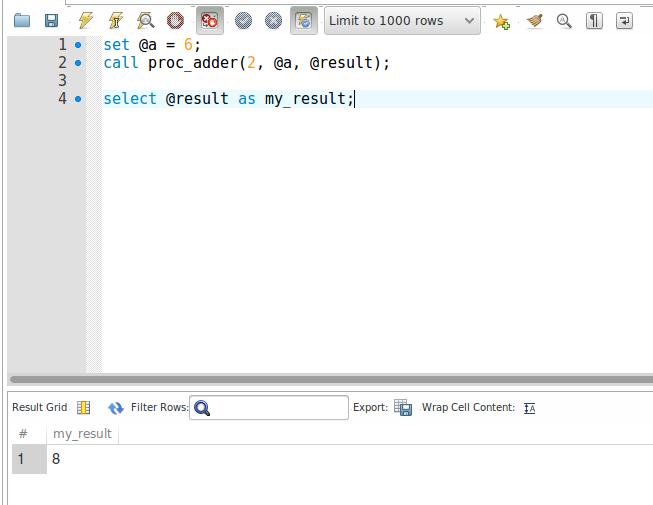Toggle auto-commit mode button
The image size is (653, 505).
click(x=304, y=20)
